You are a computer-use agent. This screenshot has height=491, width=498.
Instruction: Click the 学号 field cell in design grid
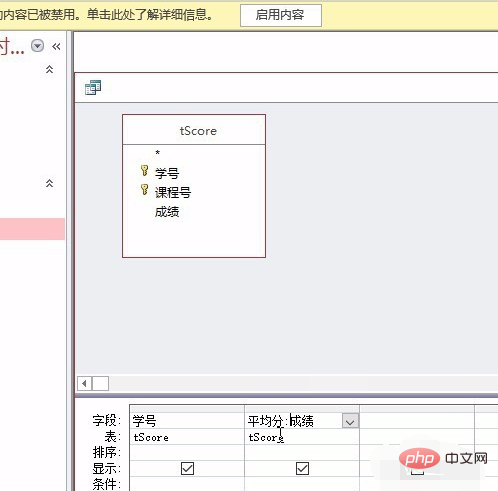click(x=187, y=421)
